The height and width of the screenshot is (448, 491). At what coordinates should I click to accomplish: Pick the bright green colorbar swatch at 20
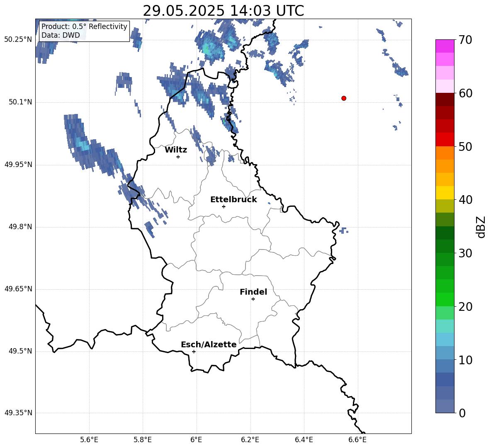coord(445,300)
